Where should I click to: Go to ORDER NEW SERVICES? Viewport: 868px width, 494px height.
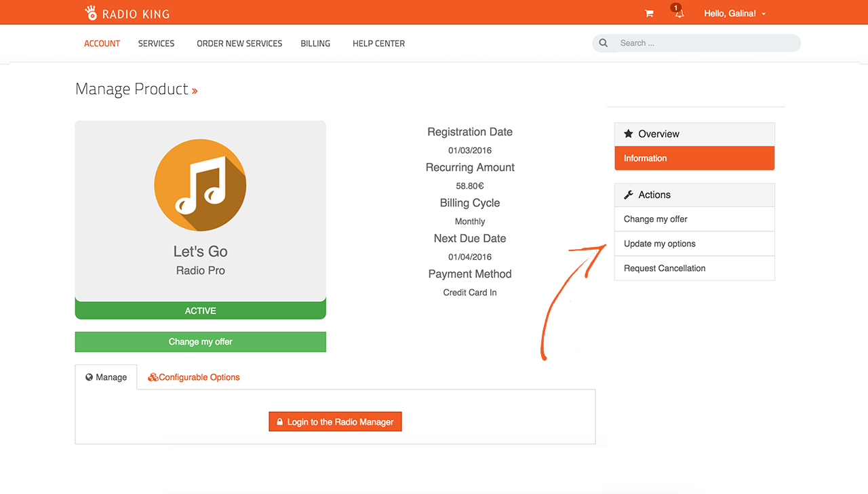tap(239, 43)
